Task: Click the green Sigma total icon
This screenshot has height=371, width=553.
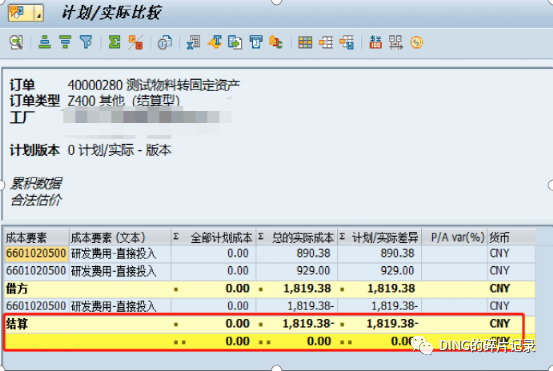Action: pyautogui.click(x=114, y=42)
